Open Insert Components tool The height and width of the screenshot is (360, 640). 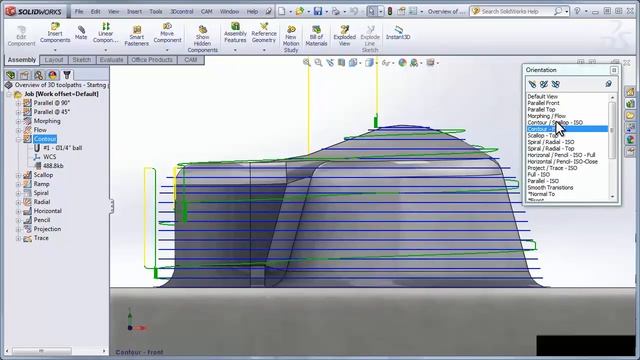point(55,33)
